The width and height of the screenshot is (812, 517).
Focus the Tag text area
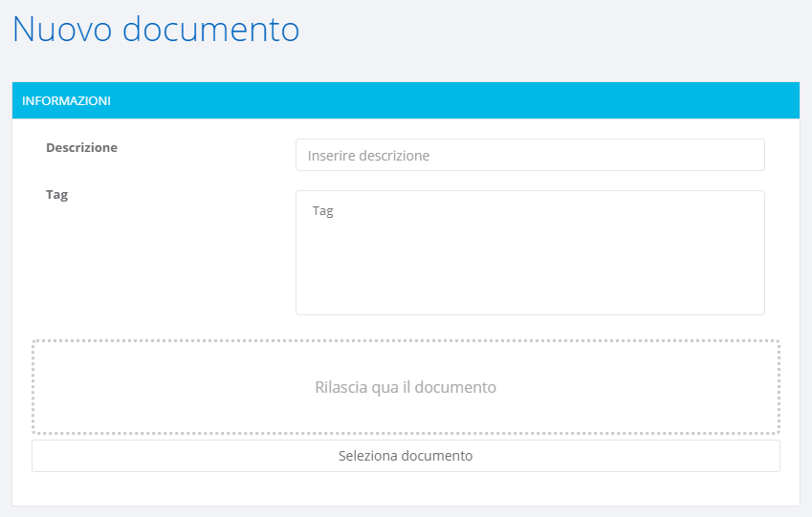530,252
